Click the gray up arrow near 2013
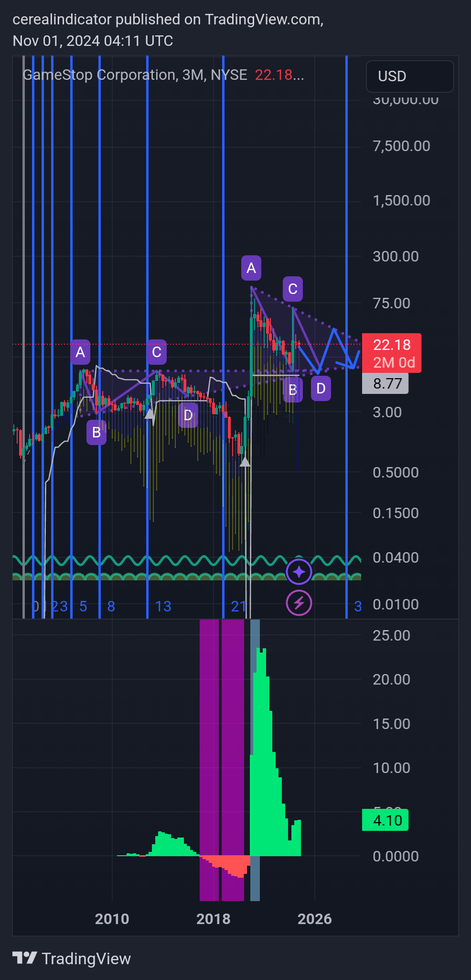The width and height of the screenshot is (471, 980). (x=150, y=414)
